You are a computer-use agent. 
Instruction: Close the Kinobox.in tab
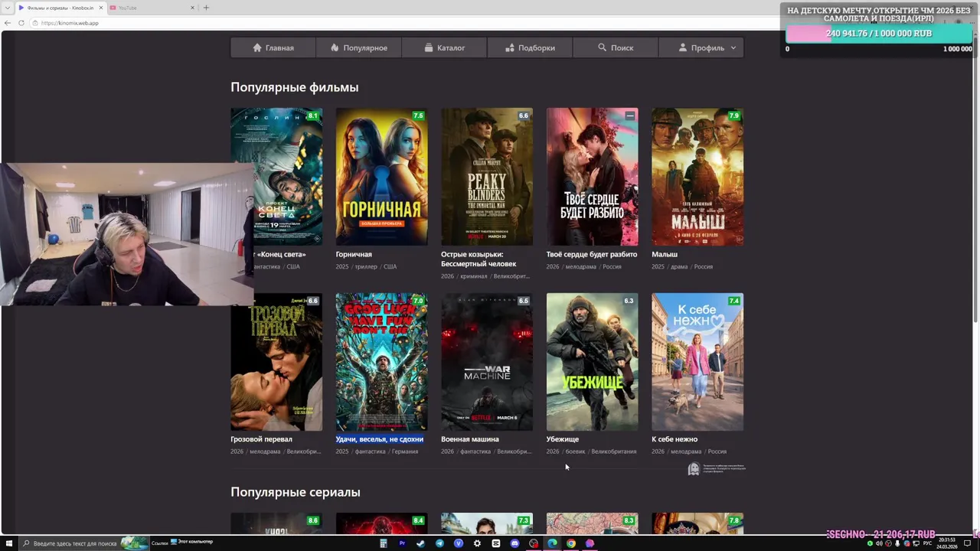coord(100,8)
